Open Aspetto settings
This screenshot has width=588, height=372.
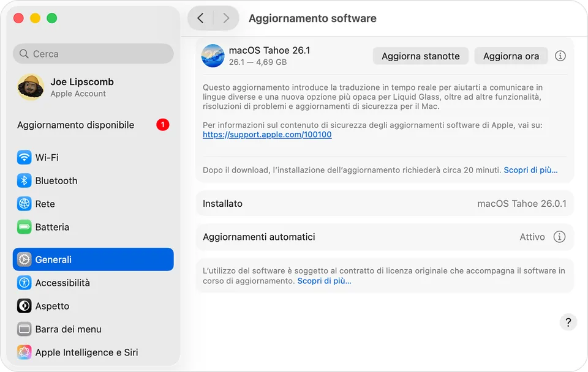[93, 306]
